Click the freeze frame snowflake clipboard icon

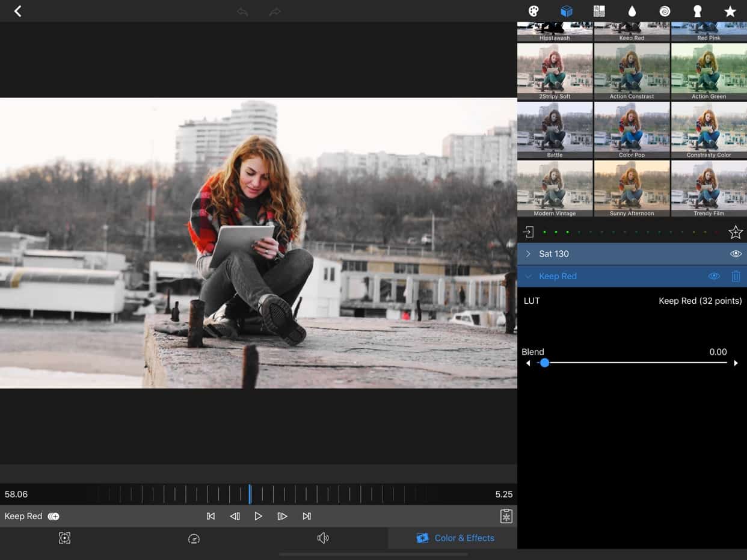pos(506,516)
